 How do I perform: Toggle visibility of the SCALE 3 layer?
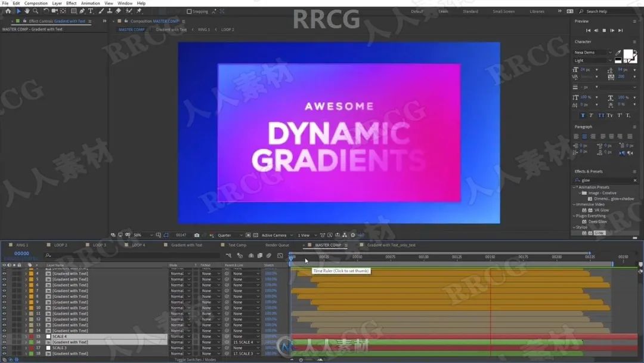tap(4, 348)
